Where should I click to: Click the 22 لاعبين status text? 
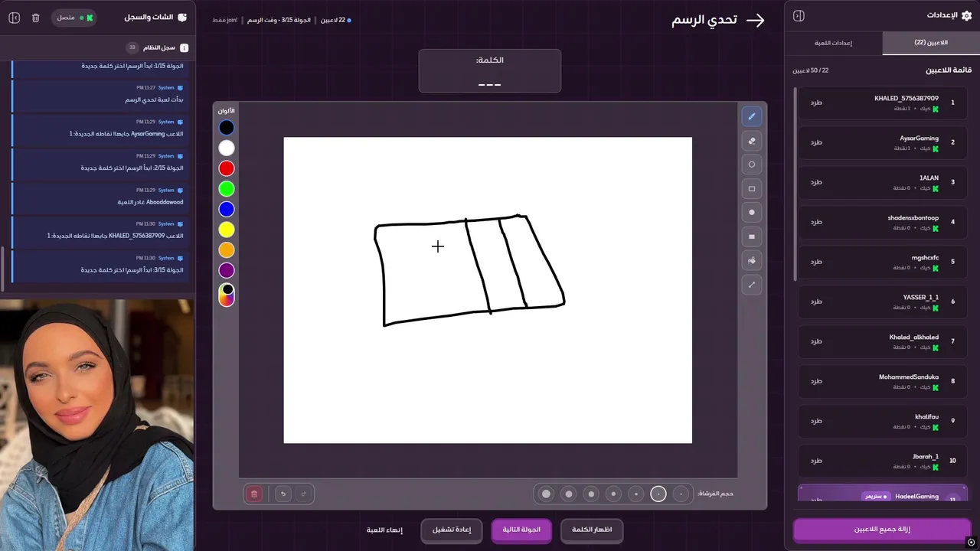[x=334, y=20]
